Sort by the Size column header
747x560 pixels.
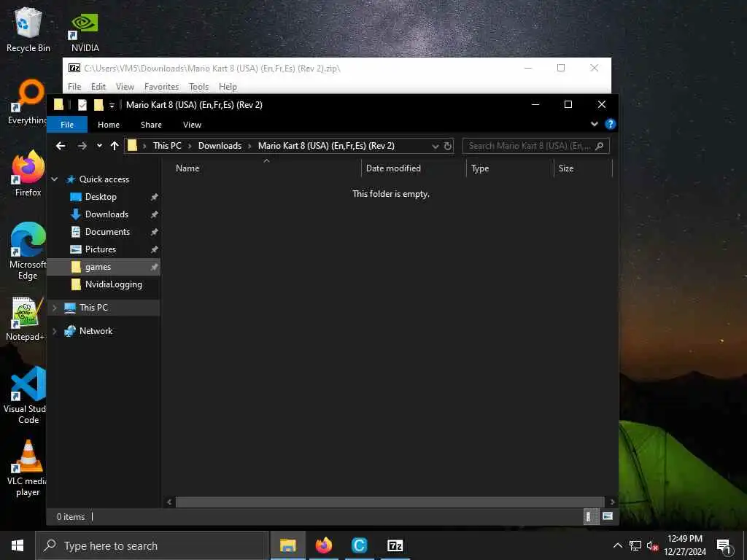coord(583,168)
